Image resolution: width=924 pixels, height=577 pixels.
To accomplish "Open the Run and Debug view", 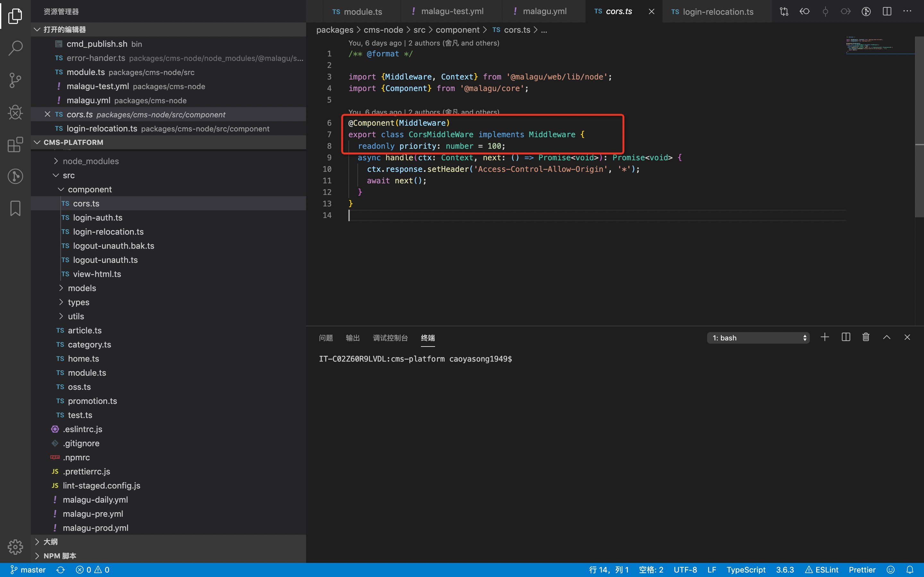I will pos(15,112).
